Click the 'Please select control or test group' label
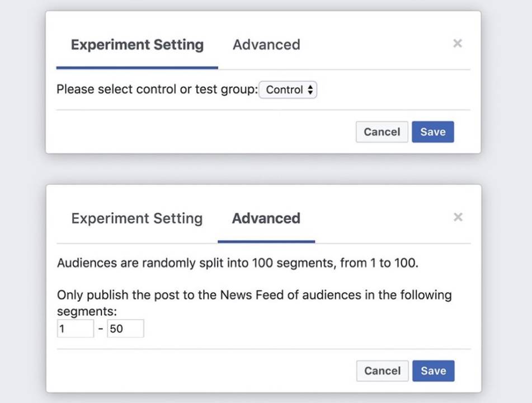532x403 pixels. point(157,90)
